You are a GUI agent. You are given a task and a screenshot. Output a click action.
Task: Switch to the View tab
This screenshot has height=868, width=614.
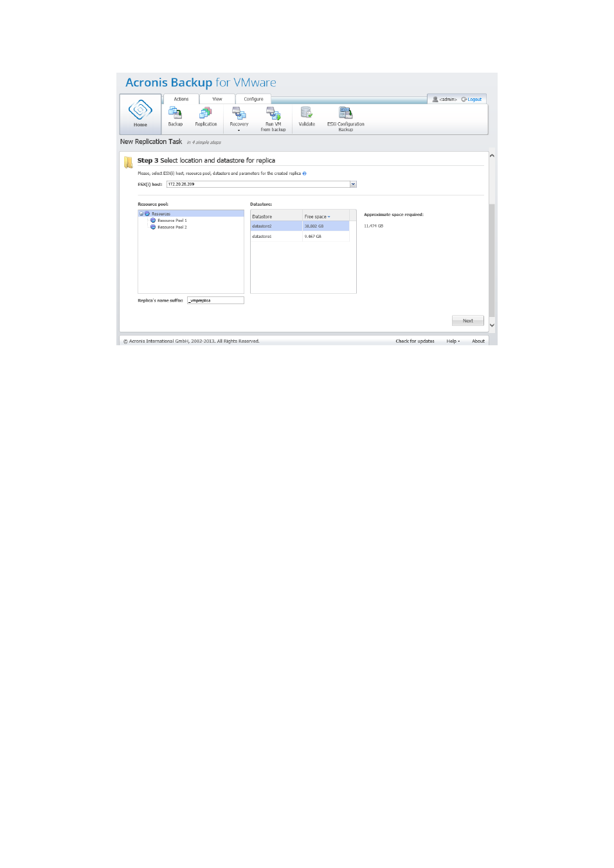(217, 99)
